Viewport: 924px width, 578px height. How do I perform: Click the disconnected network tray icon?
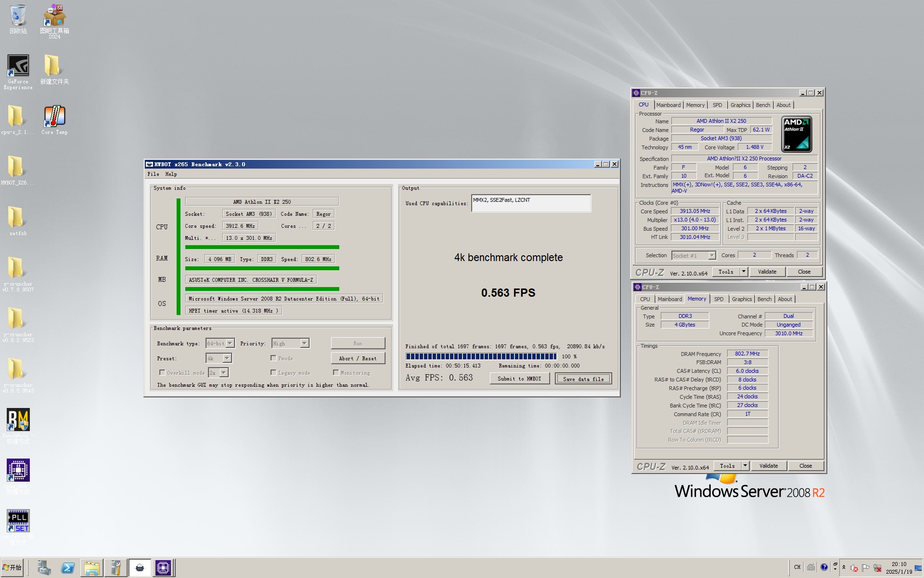pyautogui.click(x=877, y=568)
